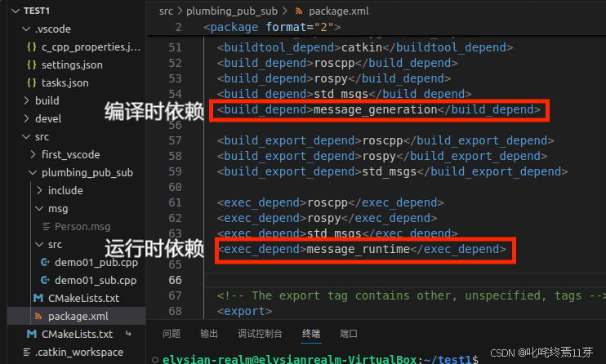Switch to the 端口 (Ports) tab
Image resolution: width=606 pixels, height=364 pixels.
click(x=348, y=334)
